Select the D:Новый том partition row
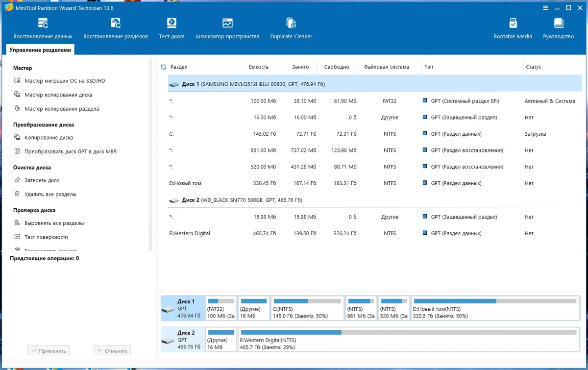588x370 pixels. (374, 183)
